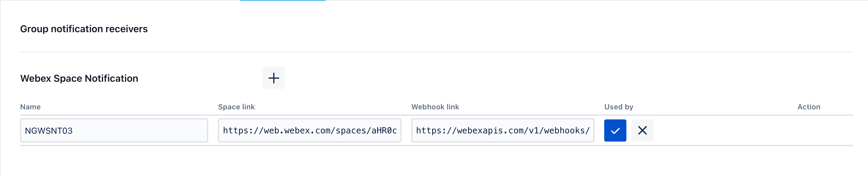Click the empty area below the NGWSNT03 row

[x=436, y=160]
